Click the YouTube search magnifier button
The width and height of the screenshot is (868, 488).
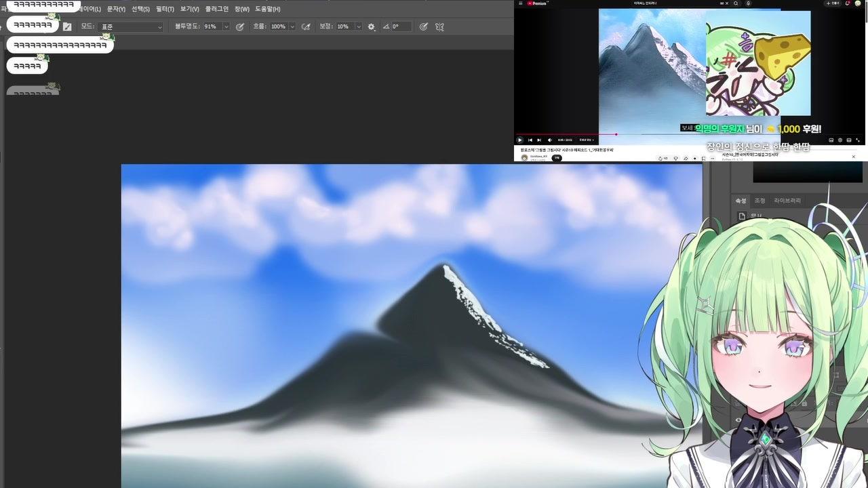[736, 3]
